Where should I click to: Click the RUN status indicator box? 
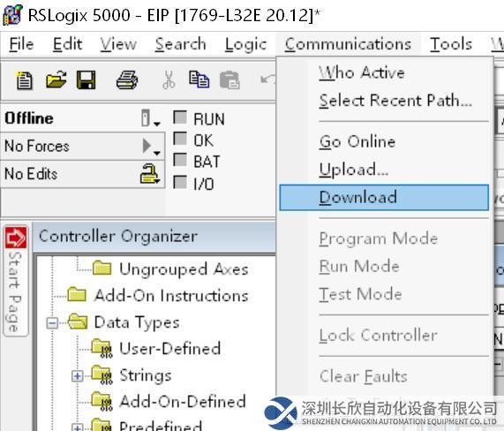coord(180,117)
